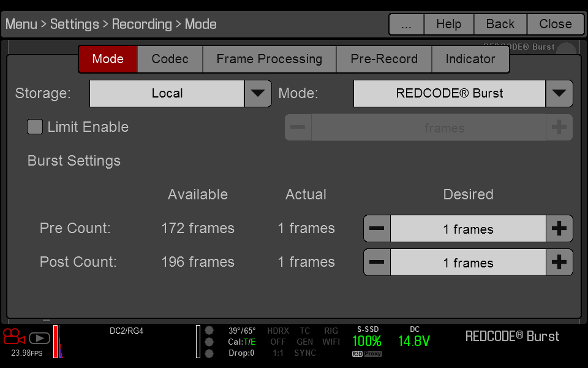Click the WIFI status indicator
Viewport: 588px width, 368px height.
point(331,342)
